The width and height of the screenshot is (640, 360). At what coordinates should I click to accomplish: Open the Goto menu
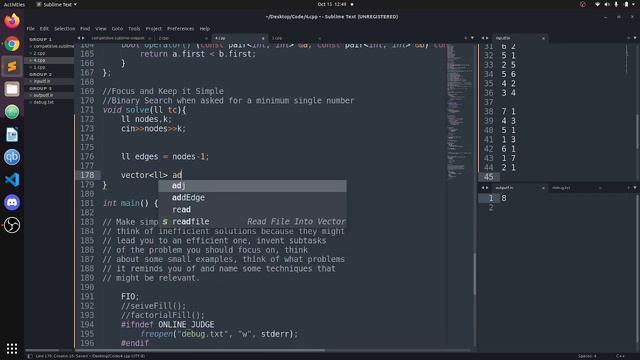(117, 29)
